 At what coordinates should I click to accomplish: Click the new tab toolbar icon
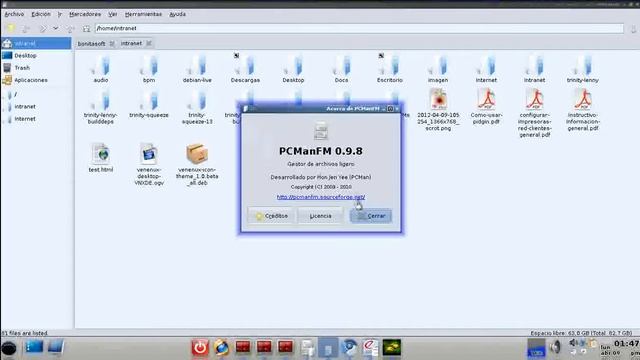pyautogui.click(x=11, y=29)
